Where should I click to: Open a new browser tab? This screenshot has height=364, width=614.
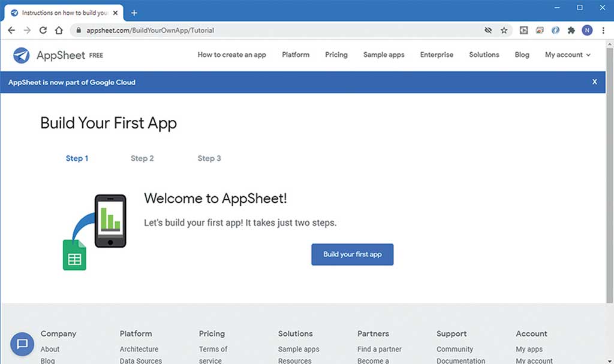click(134, 13)
